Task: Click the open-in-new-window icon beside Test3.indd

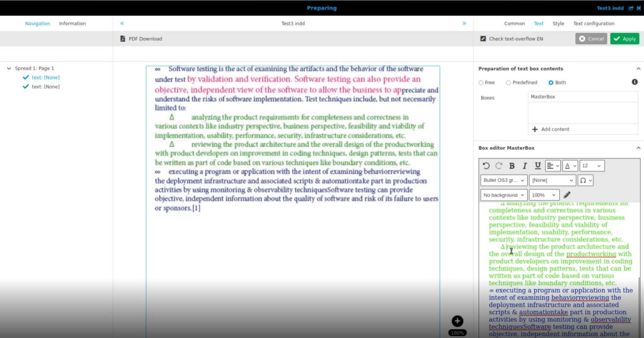Action: click(x=631, y=8)
